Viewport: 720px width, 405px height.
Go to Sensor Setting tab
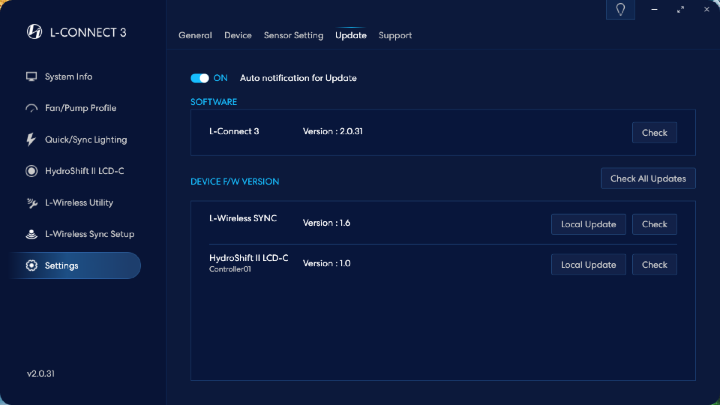pos(293,35)
